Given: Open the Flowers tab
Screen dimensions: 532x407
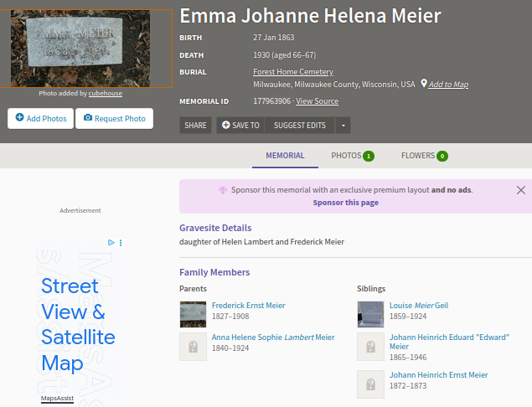Looking at the screenshot, I should point(424,156).
